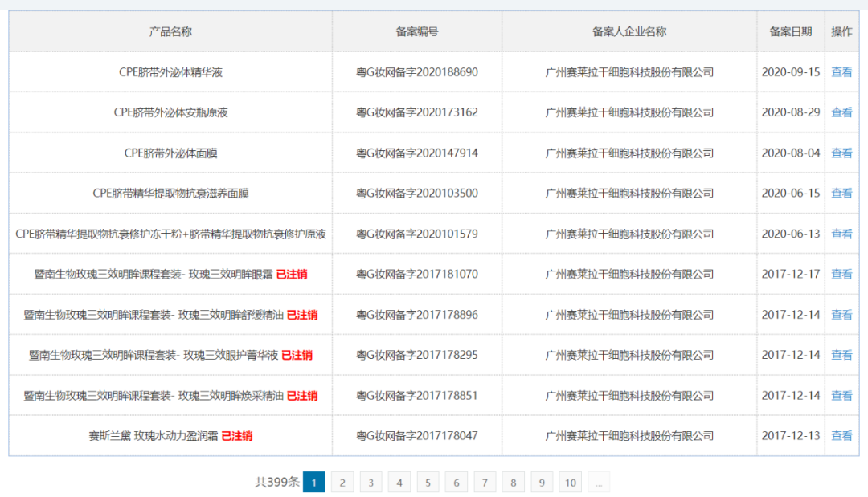
Task: Select product 赛斯兰黛 玫瑰水动力盈润霜 name
Action: tap(154, 436)
